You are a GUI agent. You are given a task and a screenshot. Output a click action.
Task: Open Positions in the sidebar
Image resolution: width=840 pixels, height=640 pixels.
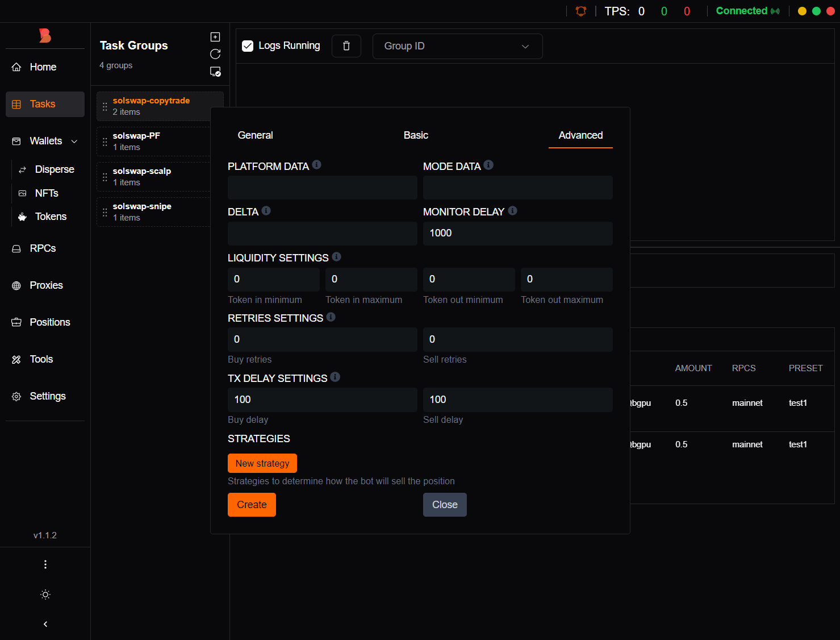click(x=50, y=322)
